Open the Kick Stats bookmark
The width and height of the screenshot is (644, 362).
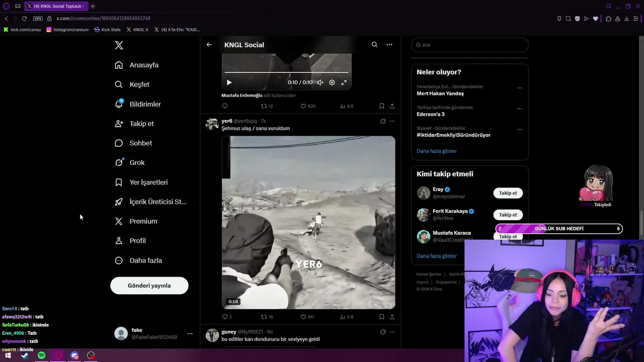[108, 30]
